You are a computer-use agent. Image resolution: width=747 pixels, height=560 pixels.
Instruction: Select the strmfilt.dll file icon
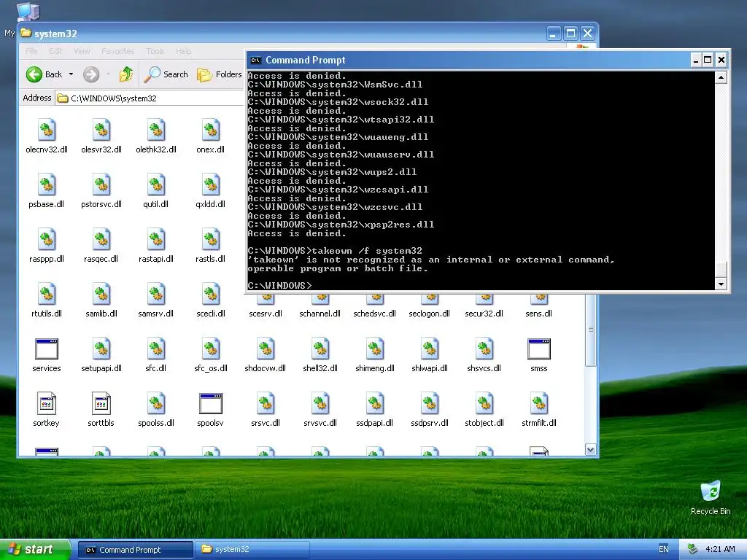tap(539, 403)
